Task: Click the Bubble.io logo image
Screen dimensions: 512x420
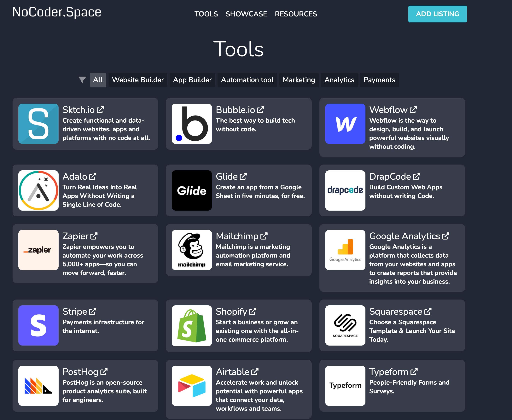Action: point(192,124)
